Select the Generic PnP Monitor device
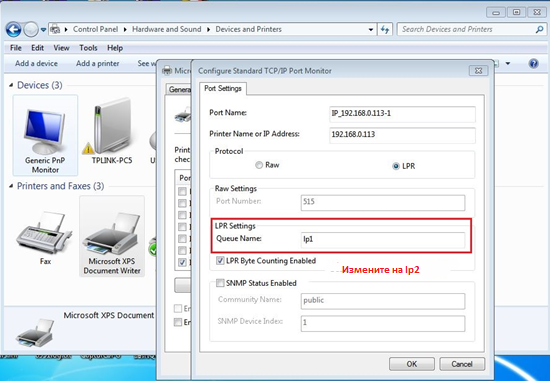 (45, 135)
